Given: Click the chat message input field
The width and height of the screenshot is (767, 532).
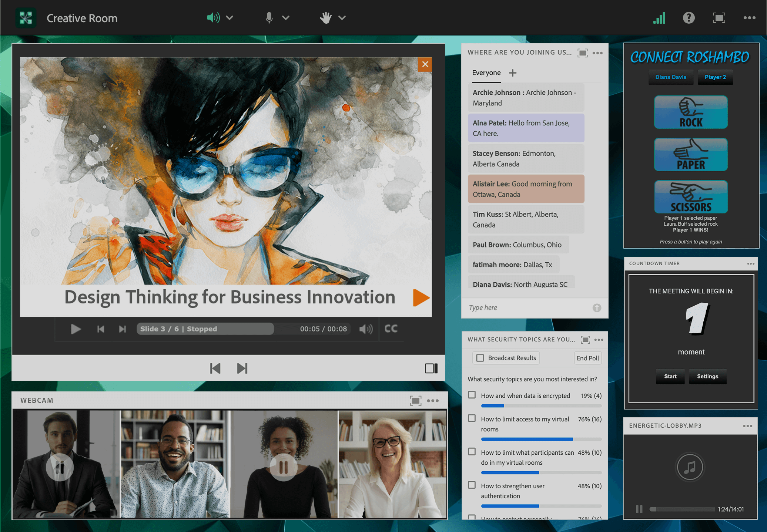Looking at the screenshot, I should [x=526, y=307].
